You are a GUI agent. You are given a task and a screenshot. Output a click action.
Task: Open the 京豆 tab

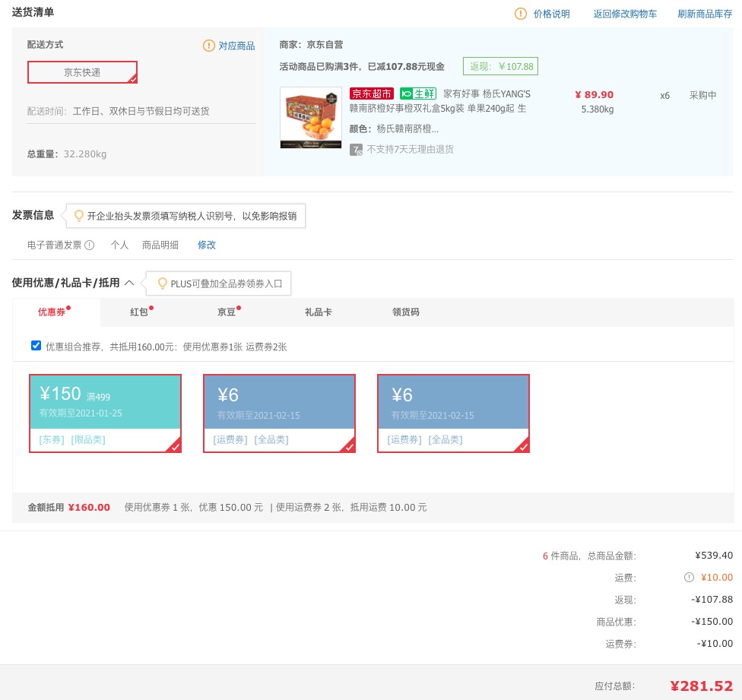pyautogui.click(x=227, y=312)
